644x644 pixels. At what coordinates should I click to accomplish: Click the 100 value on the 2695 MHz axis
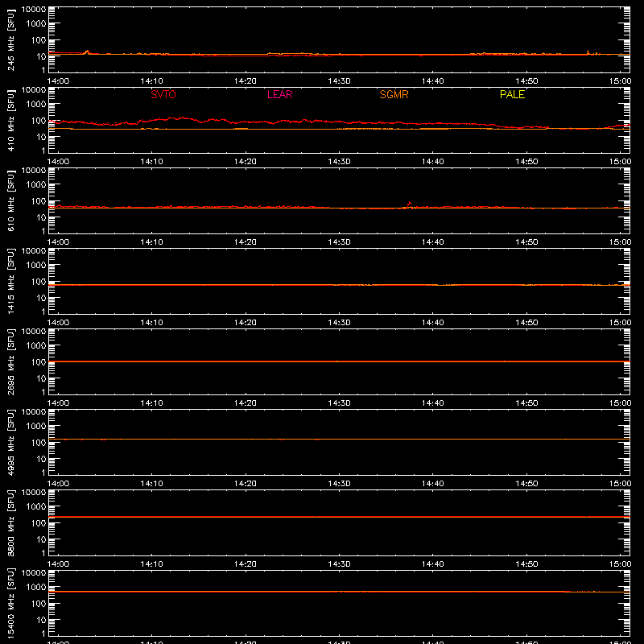point(39,362)
